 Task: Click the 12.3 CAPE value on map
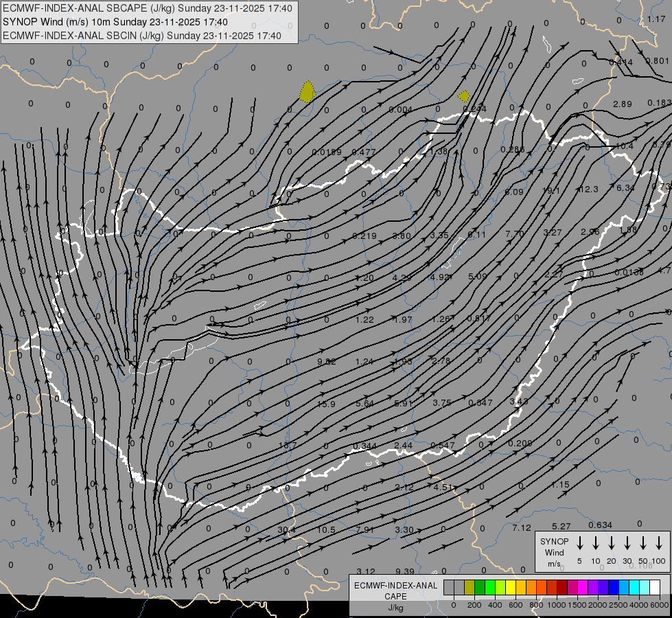coord(588,190)
